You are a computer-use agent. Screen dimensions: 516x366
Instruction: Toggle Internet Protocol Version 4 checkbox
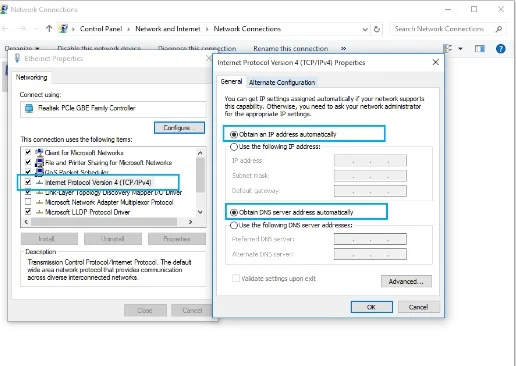coord(28,182)
